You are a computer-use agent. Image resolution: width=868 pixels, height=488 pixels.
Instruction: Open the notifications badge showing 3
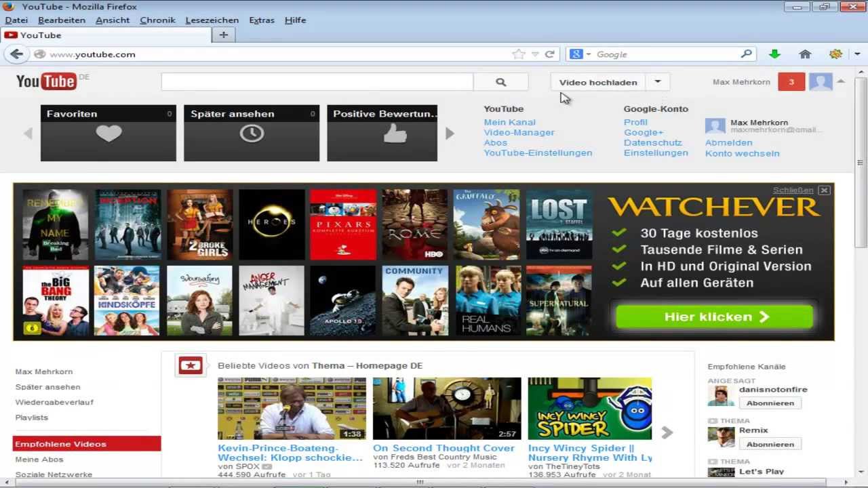(791, 82)
